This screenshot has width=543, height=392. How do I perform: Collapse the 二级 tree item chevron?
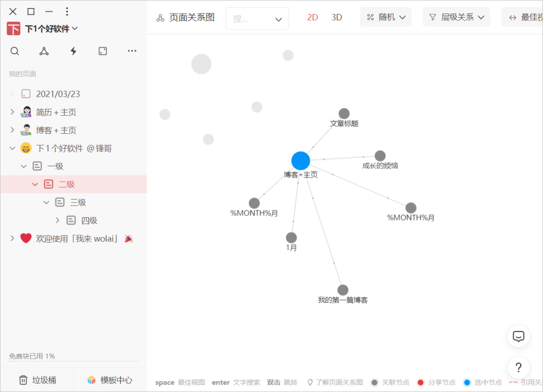coord(35,184)
